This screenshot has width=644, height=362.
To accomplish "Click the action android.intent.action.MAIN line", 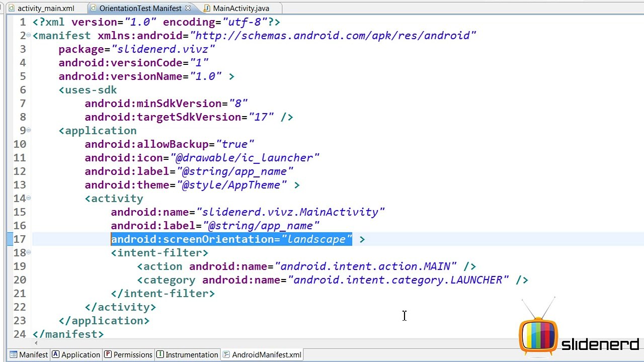I will pos(306,266).
